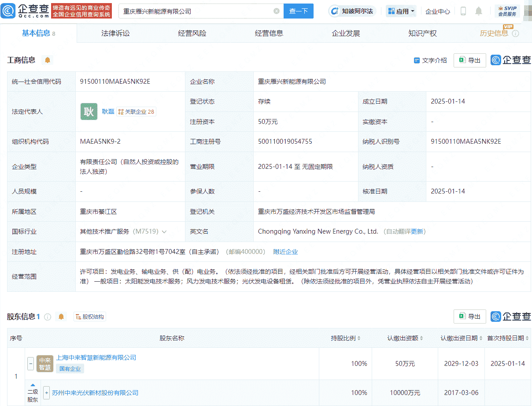Open the SVIP会员服务 panel
Screen dimensions: 532x406
(x=507, y=11)
